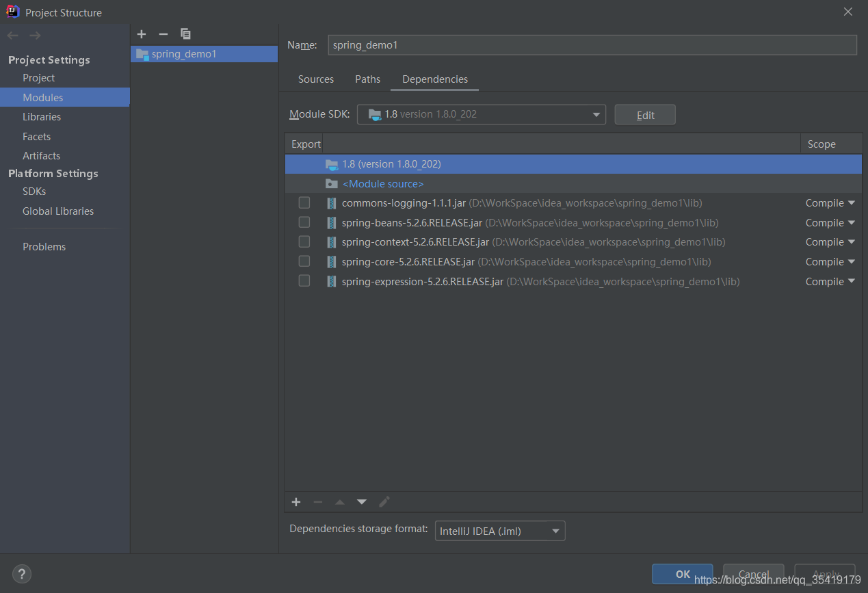The width and height of the screenshot is (868, 593).
Task: Select the spring_demo1 module in the list
Action: (205, 54)
